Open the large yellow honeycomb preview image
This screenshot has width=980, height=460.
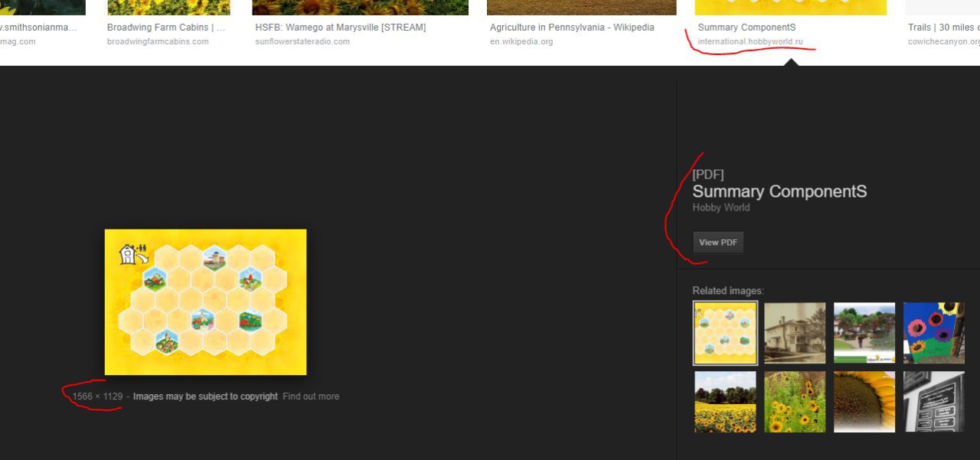tap(205, 302)
